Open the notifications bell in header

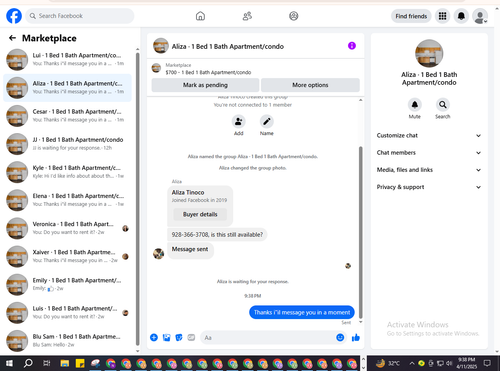461,16
